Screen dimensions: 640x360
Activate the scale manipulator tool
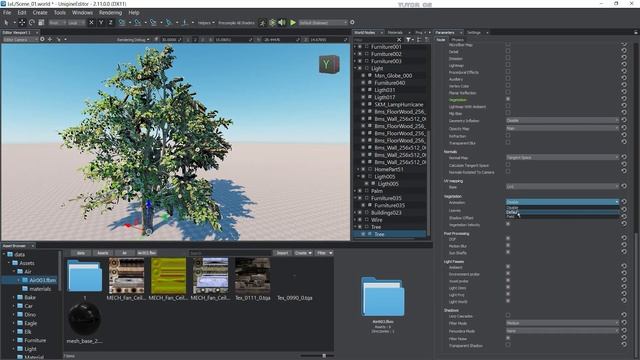41,22
